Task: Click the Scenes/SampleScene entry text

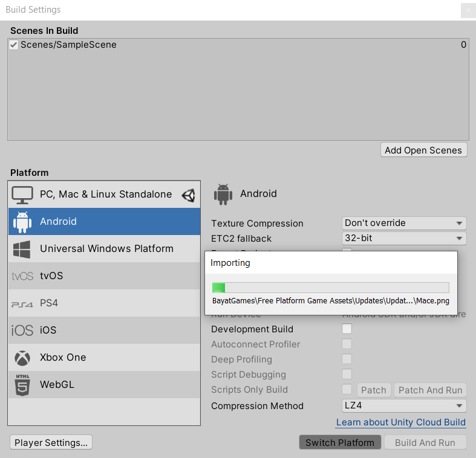Action: pos(68,45)
